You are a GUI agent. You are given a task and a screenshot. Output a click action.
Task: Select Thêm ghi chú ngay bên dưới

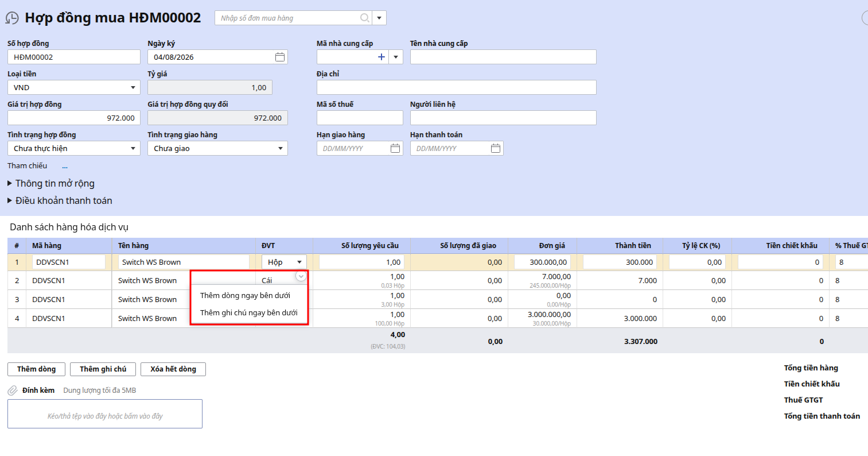pyautogui.click(x=249, y=312)
